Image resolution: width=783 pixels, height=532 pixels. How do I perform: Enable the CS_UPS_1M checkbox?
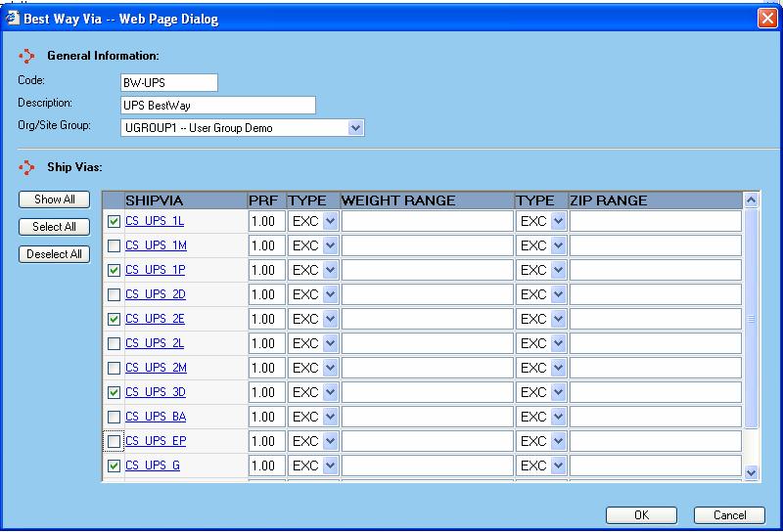(x=114, y=245)
